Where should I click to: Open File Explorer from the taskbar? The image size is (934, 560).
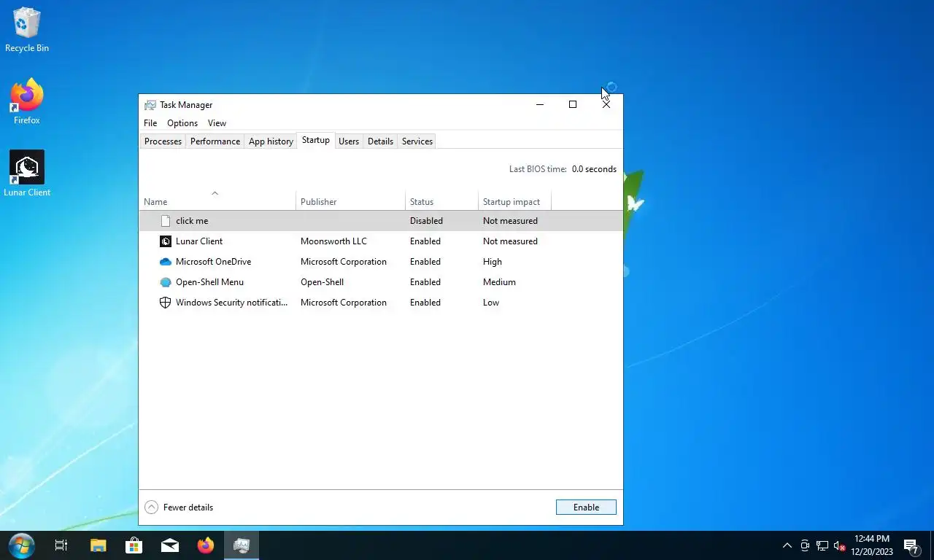(x=98, y=545)
